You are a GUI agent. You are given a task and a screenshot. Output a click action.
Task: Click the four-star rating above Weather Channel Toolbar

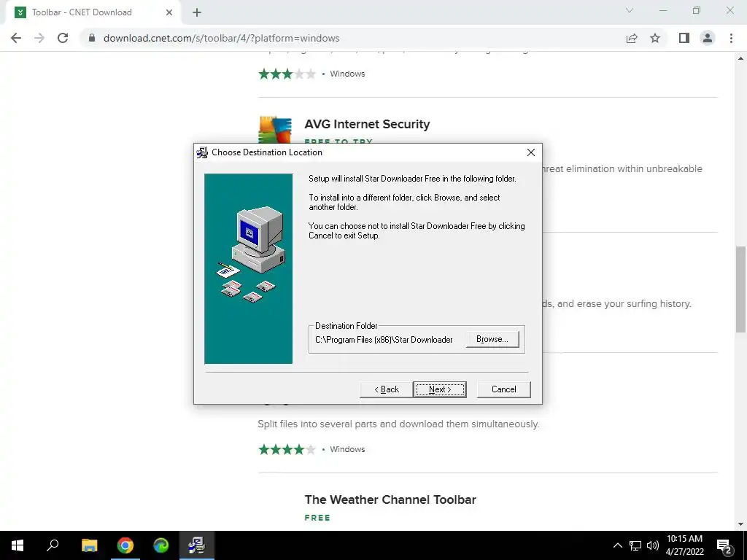287,449
